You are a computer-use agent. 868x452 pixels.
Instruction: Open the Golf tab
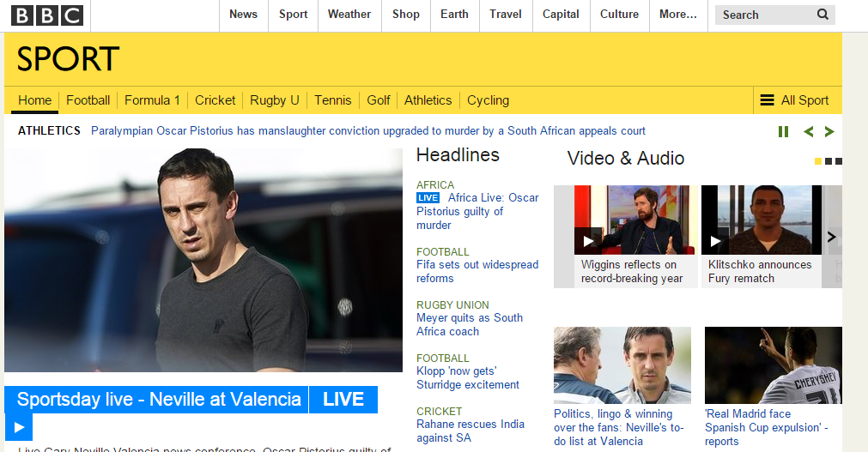tap(379, 100)
